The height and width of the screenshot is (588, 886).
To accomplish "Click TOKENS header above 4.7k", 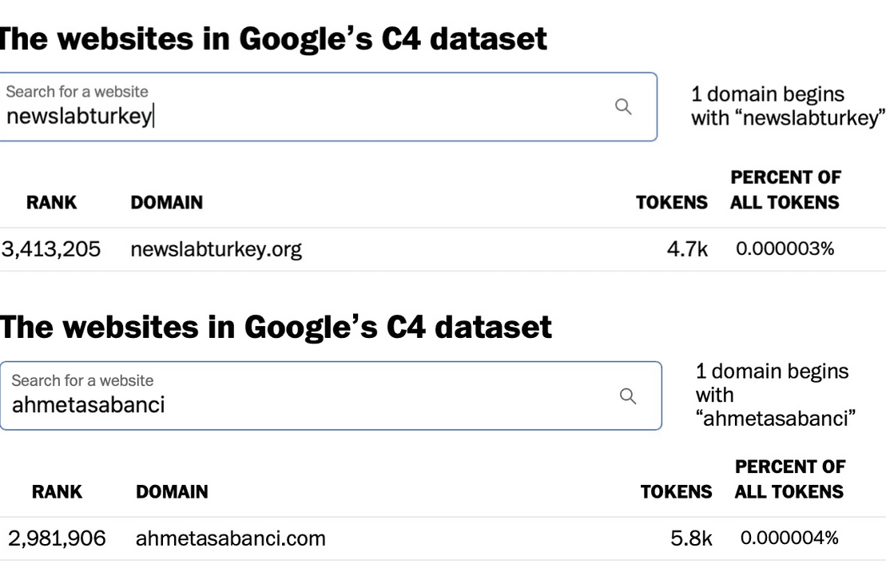I will coord(672,202).
